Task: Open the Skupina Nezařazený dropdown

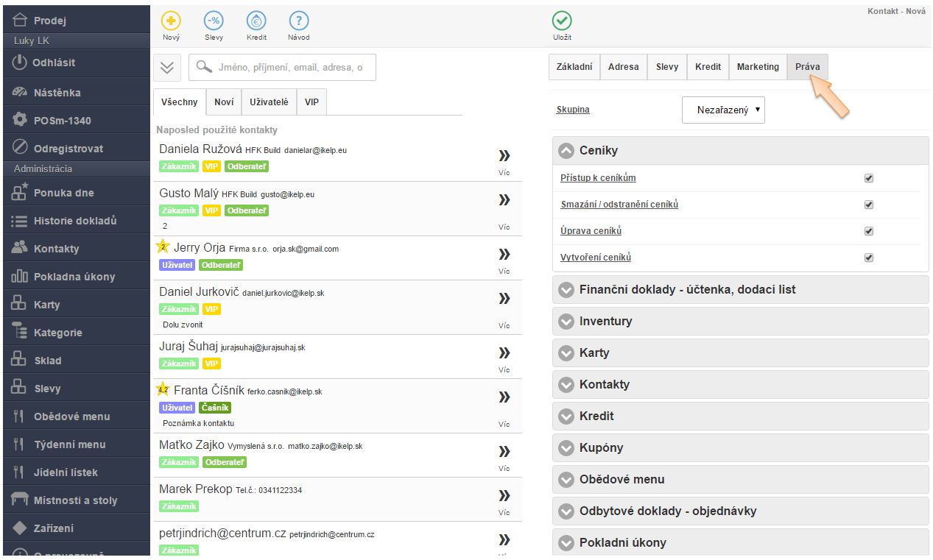Action: 723,110
